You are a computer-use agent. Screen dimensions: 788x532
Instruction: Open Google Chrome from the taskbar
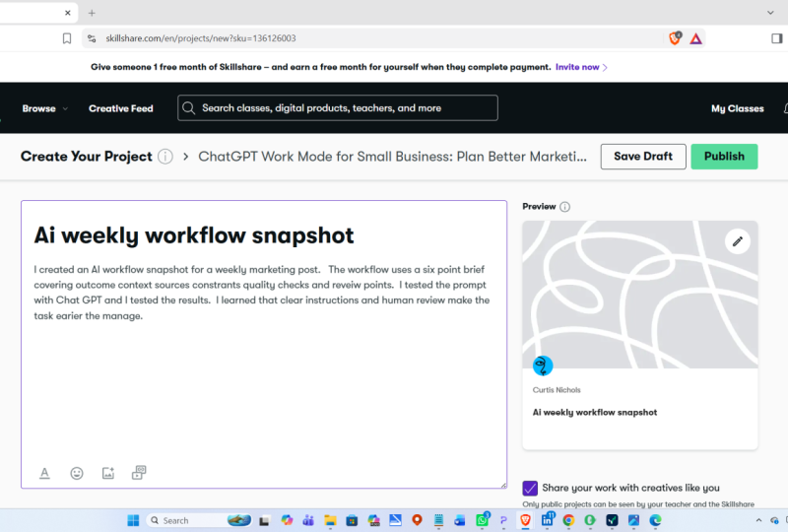(x=568, y=520)
